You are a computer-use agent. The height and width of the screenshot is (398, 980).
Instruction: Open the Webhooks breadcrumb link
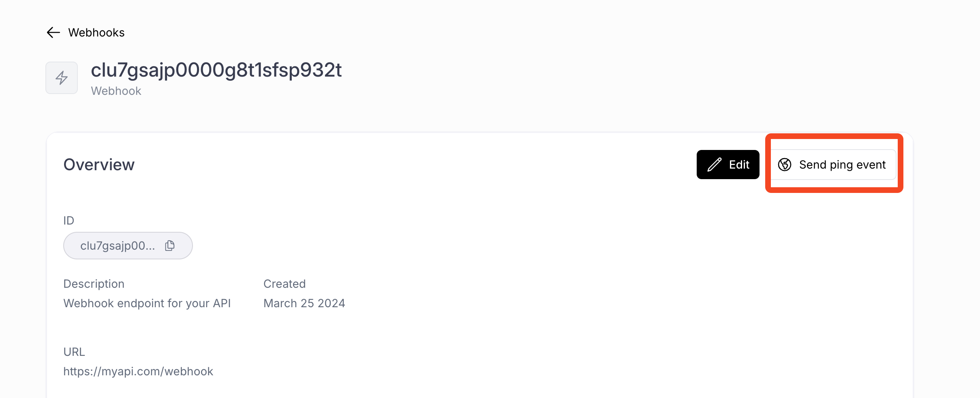click(x=97, y=32)
